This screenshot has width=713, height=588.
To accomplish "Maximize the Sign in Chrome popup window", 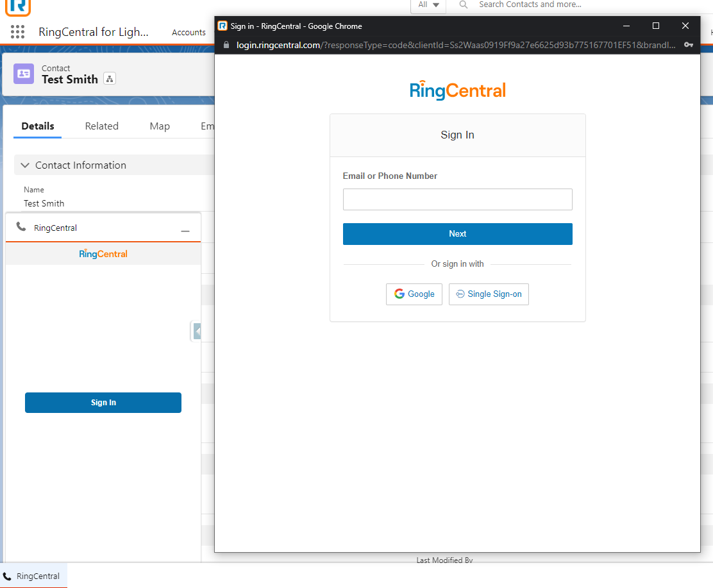I will tap(656, 26).
